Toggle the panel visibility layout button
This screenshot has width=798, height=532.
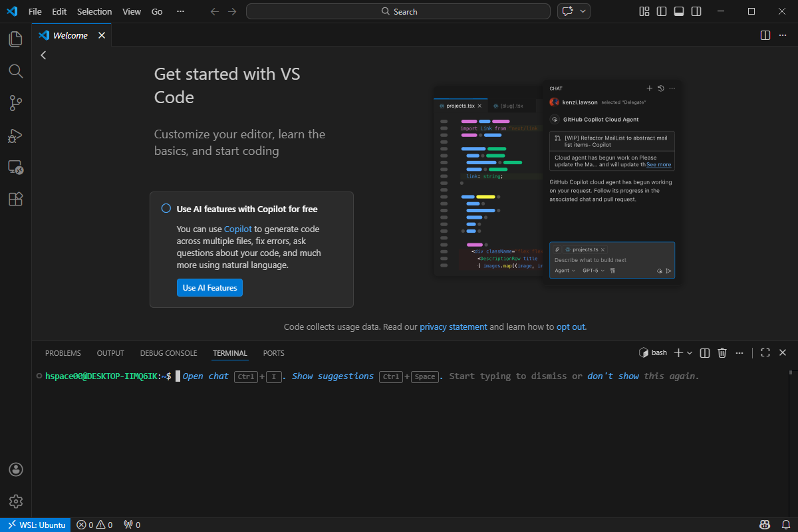(678, 11)
